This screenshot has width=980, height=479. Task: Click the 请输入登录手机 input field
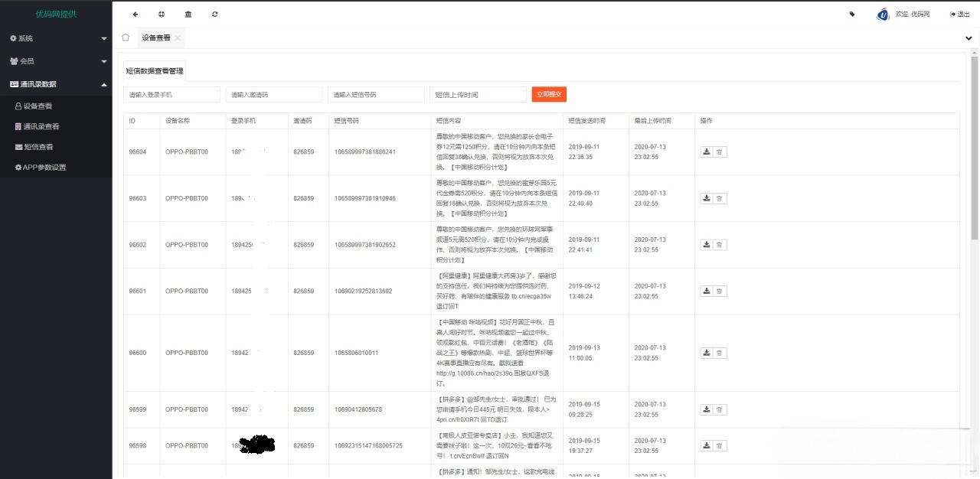tap(171, 94)
